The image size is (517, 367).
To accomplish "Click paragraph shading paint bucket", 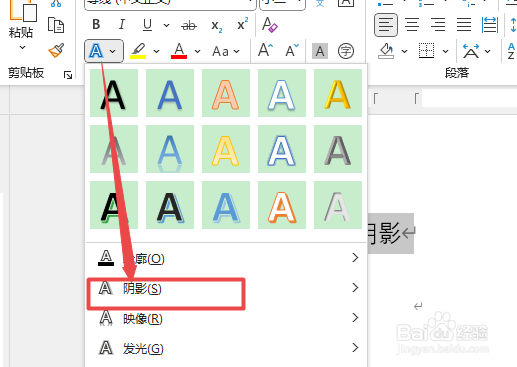I will point(386,51).
